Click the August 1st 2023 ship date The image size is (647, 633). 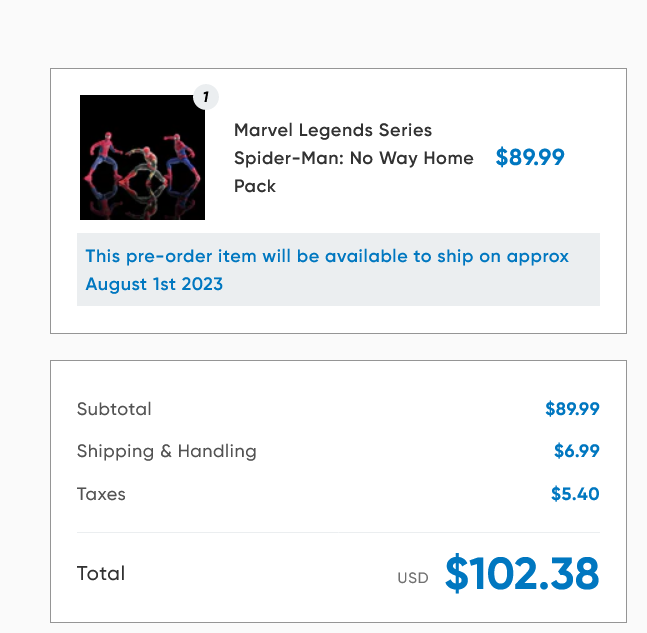coord(154,284)
